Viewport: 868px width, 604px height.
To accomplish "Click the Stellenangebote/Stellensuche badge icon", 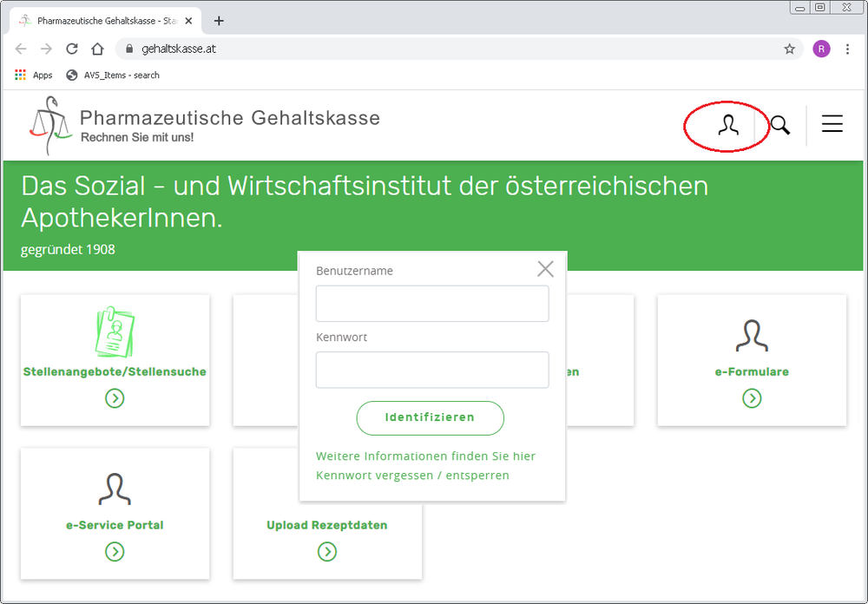I will click(115, 332).
